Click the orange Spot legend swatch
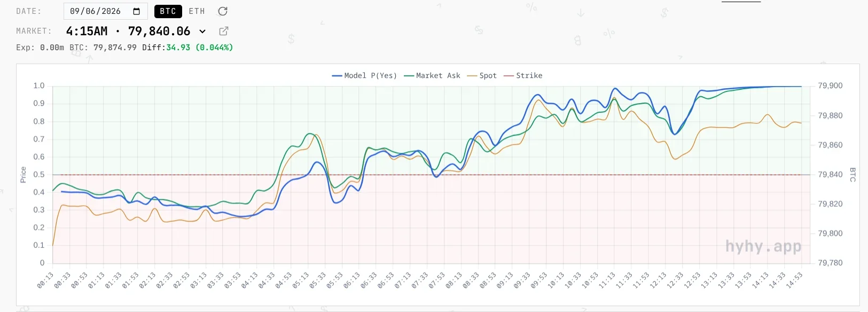 472,76
